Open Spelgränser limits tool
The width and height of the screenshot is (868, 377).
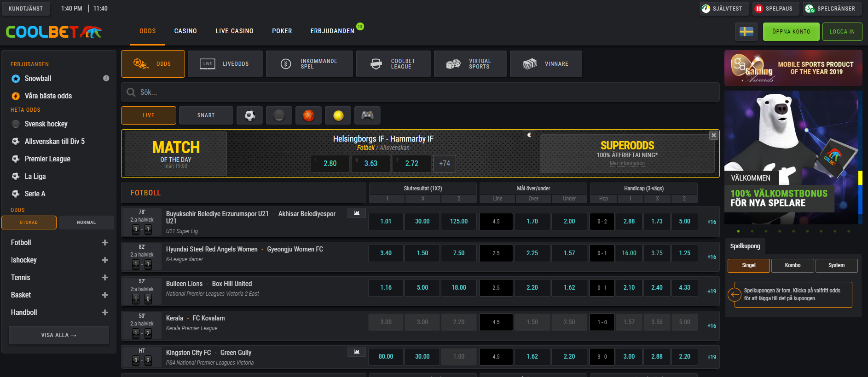tap(832, 8)
